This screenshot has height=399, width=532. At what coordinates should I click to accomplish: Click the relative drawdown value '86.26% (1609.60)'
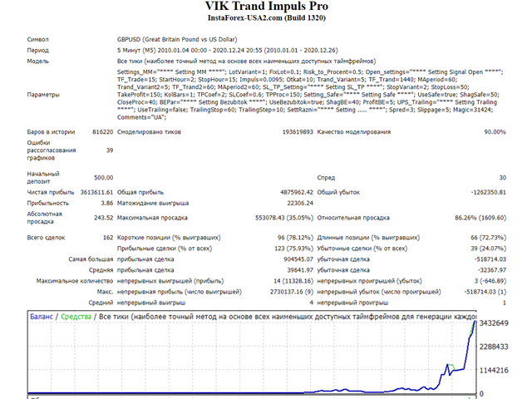click(x=480, y=218)
